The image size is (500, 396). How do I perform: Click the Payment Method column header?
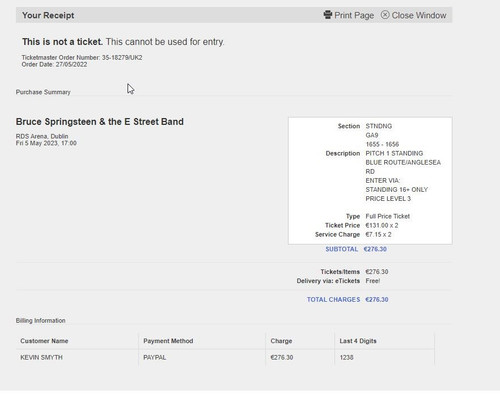[168, 341]
